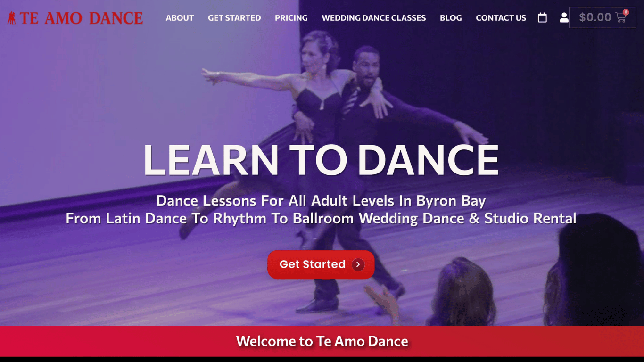Go to GET STARTED in the navigation
The height and width of the screenshot is (362, 644).
point(234,18)
